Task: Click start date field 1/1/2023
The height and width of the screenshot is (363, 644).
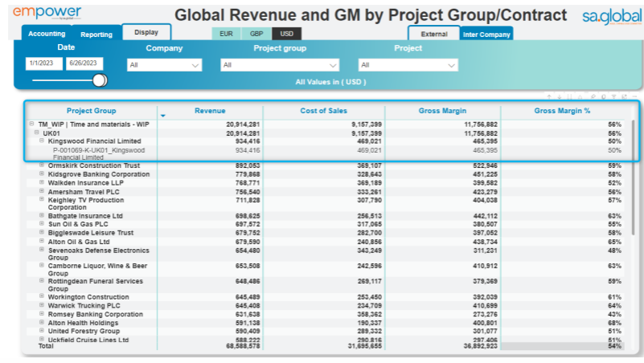Action: coord(44,63)
